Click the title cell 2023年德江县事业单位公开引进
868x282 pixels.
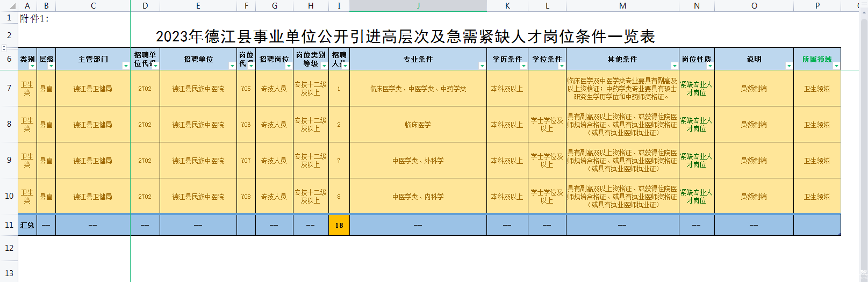(x=405, y=37)
